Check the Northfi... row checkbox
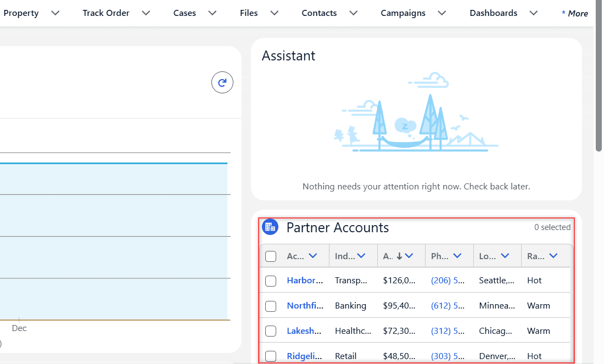604x364 pixels. tap(271, 306)
